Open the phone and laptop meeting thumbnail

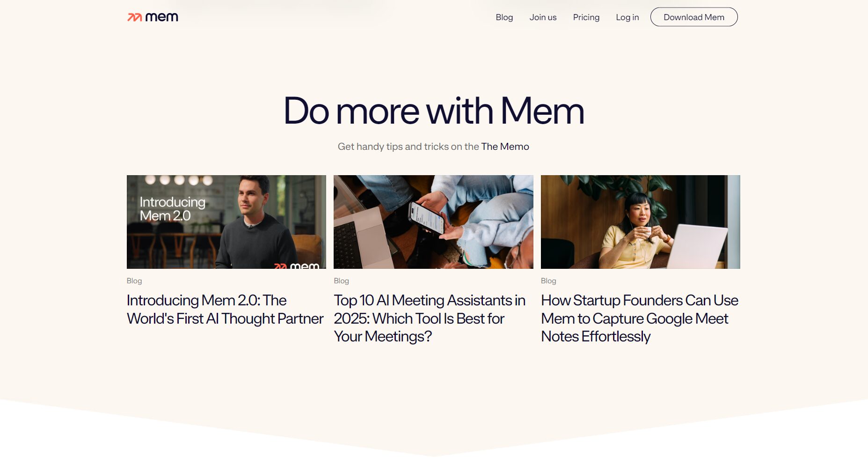[433, 222]
